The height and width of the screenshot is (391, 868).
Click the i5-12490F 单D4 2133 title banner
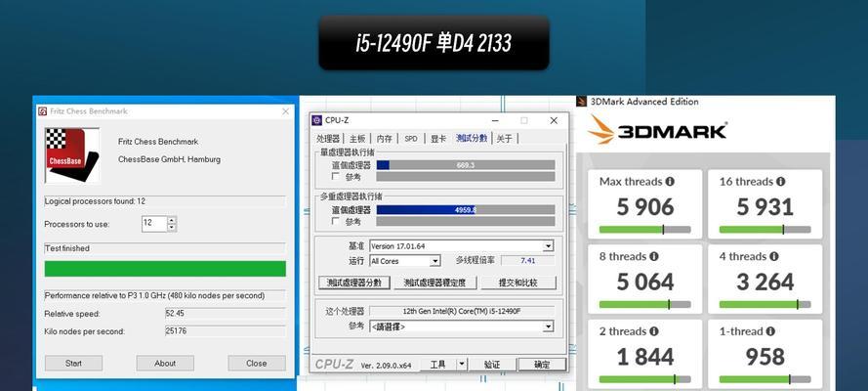tap(434, 43)
